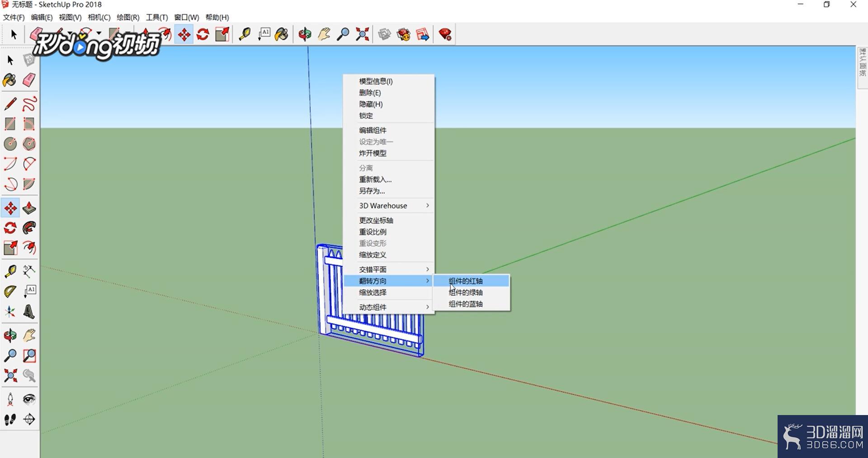The image size is (868, 458).
Task: Select the Circle tool in the left toolbox
Action: (10, 144)
